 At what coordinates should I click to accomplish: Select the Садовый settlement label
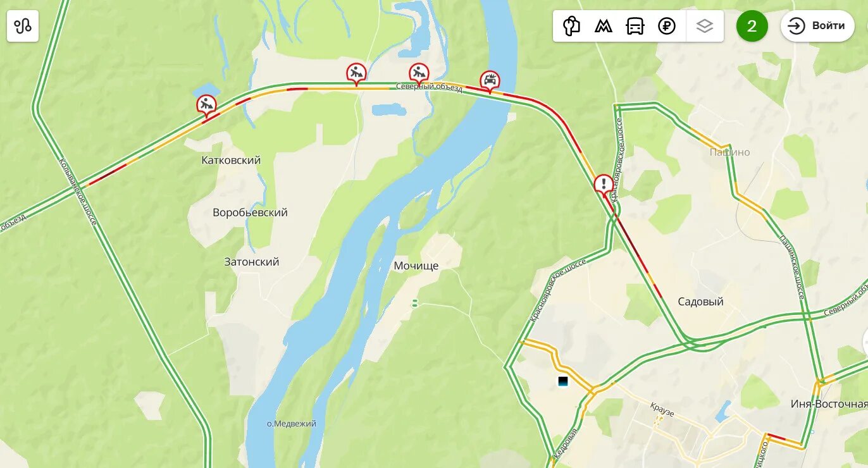(x=700, y=302)
